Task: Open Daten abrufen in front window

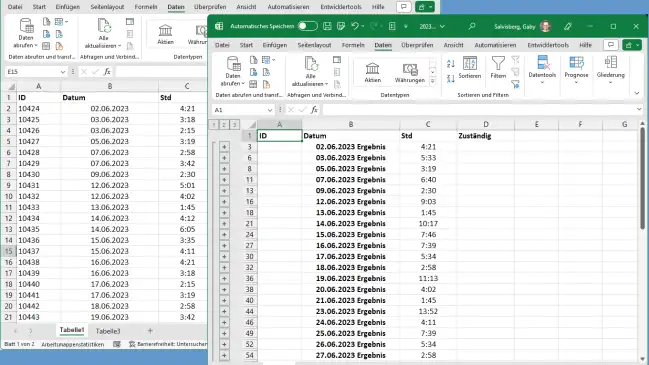Action: tap(233, 71)
